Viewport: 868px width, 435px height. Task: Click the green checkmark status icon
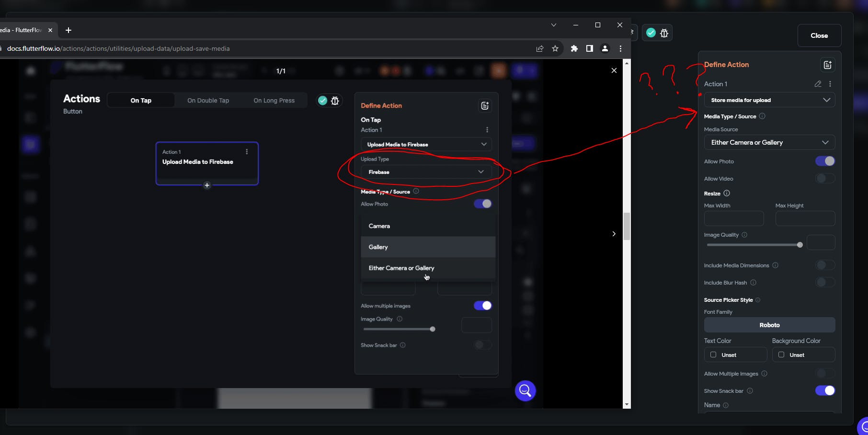[651, 33]
